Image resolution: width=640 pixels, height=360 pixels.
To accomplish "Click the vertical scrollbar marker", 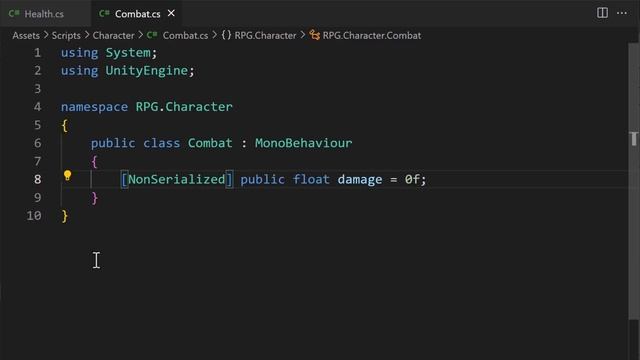I will point(633,139).
